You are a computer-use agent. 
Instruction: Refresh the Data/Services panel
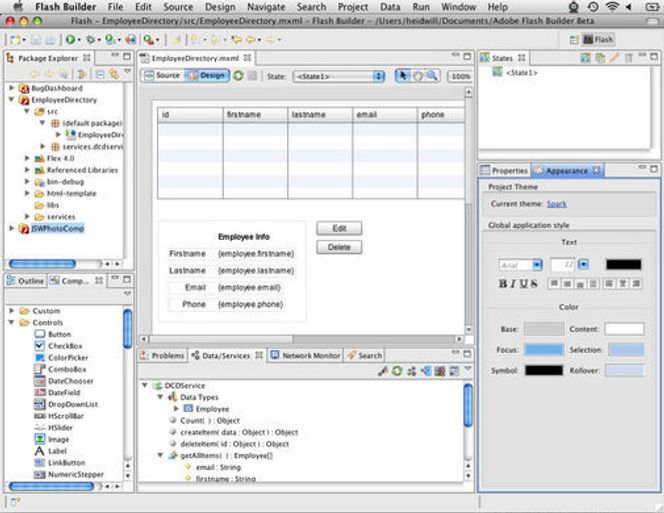(x=397, y=372)
